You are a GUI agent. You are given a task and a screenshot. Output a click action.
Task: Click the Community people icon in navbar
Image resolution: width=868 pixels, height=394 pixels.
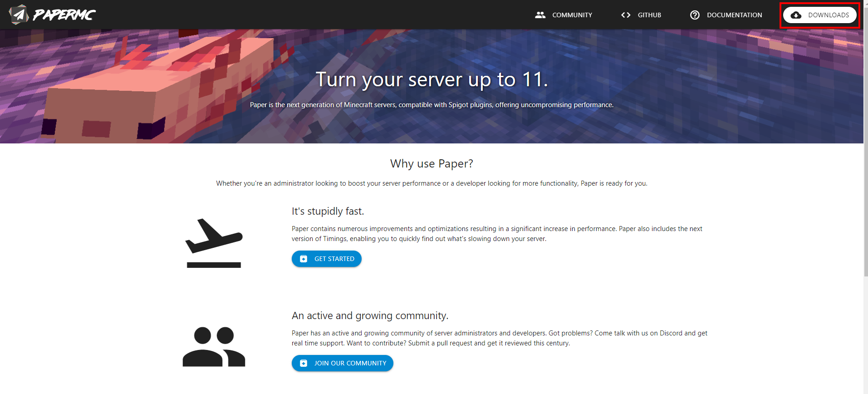point(540,15)
